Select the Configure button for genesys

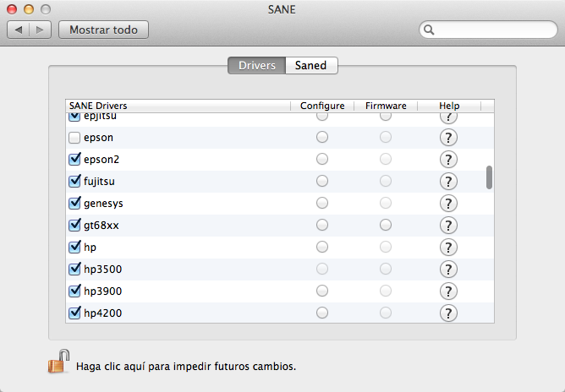321,203
